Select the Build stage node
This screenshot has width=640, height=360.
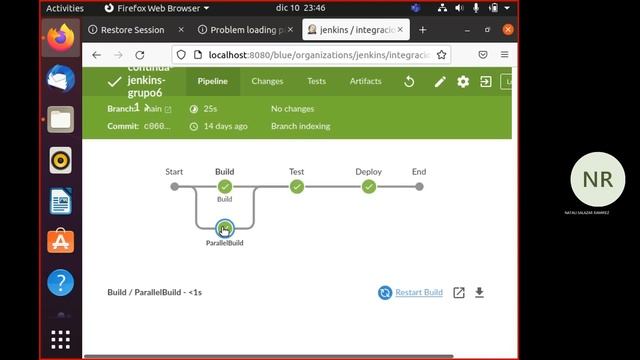[x=224, y=187]
